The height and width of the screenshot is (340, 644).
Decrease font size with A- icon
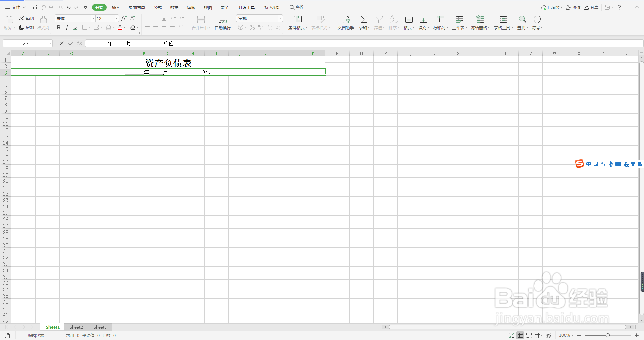coord(133,18)
